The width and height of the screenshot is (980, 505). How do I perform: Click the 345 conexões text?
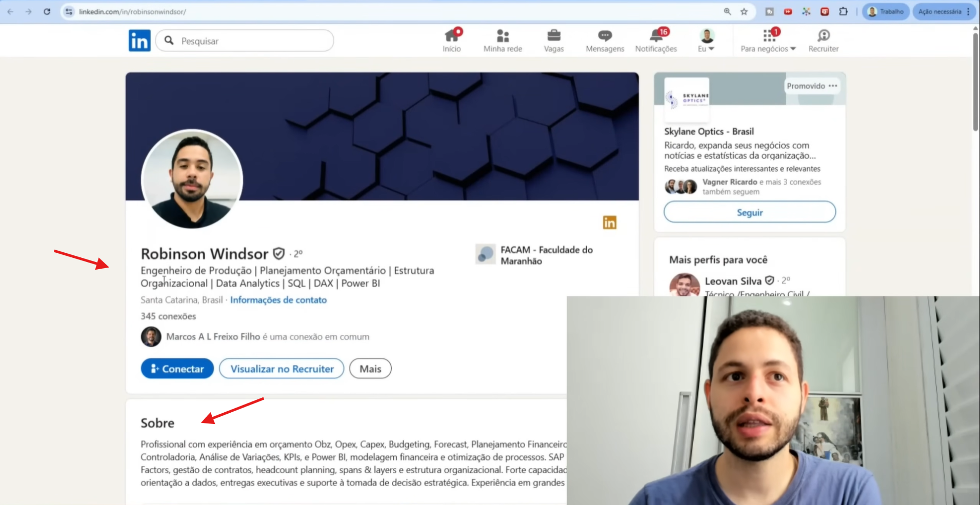click(x=168, y=316)
